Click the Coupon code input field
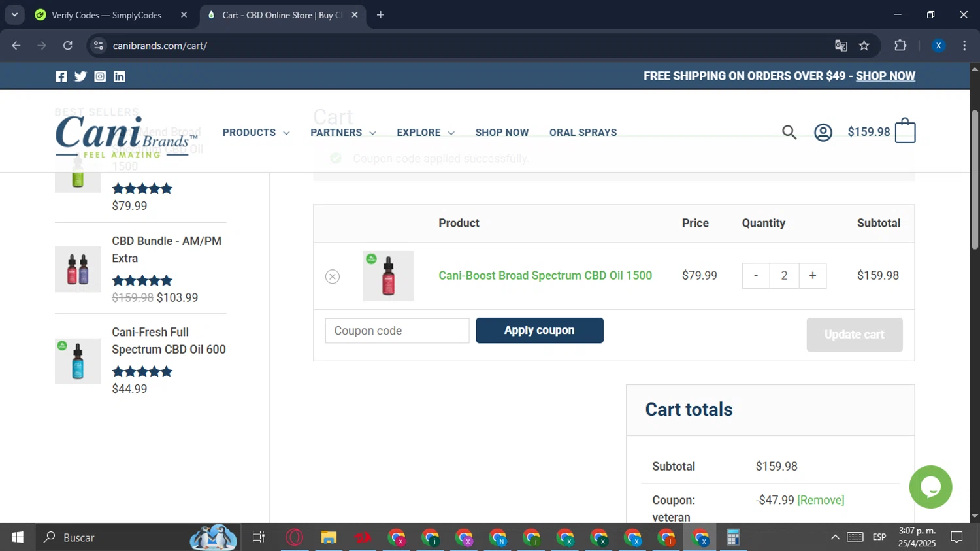Viewport: 980px width, 551px height. pos(397,331)
